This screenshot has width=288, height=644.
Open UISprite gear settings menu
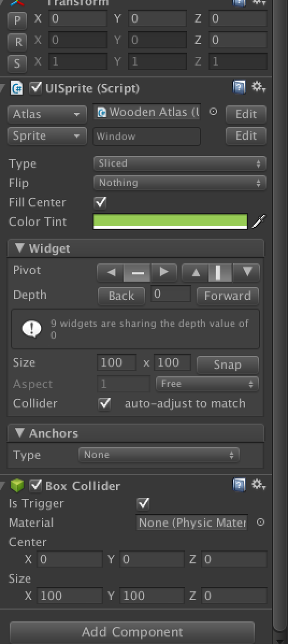258,87
